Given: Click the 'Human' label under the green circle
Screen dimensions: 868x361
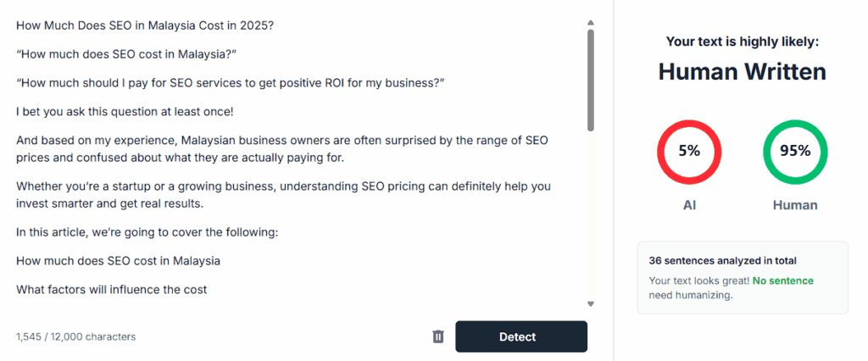Looking at the screenshot, I should pyautogui.click(x=795, y=205).
